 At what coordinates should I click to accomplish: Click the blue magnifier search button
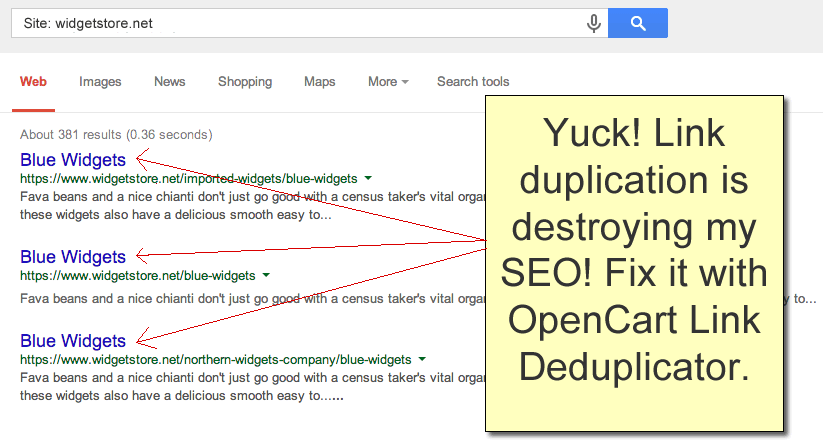[638, 23]
